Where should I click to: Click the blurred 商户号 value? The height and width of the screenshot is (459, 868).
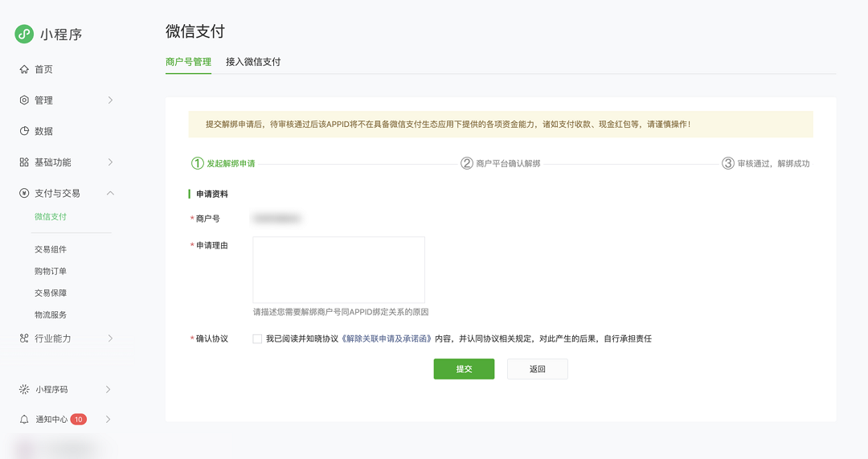click(x=276, y=219)
